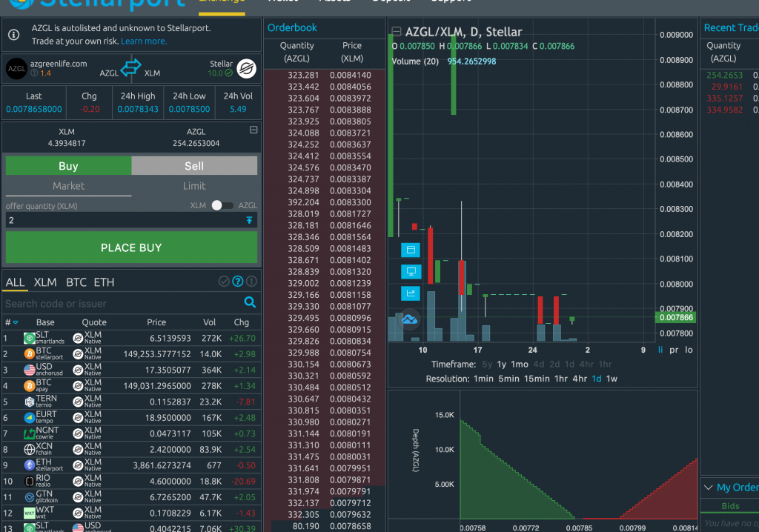Viewport: 759px width, 532px height.
Task: Click the TERN ternio icon
Action: (30, 402)
